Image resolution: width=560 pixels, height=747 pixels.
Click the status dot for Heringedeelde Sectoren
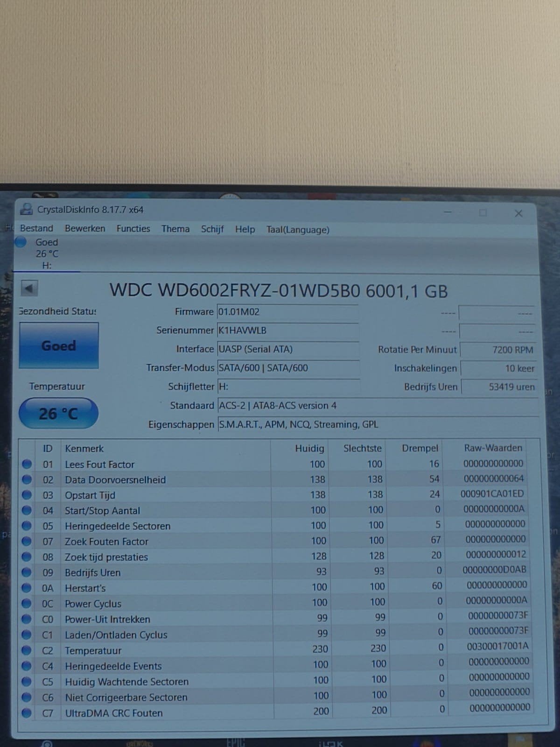pyautogui.click(x=27, y=526)
